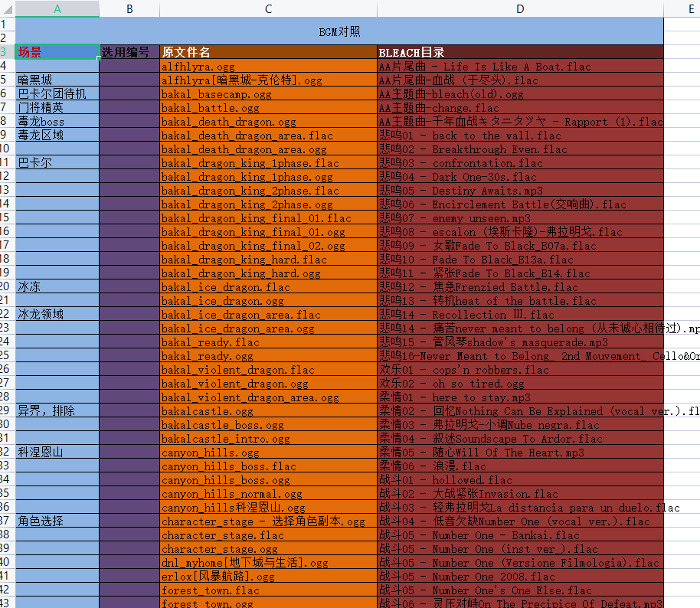Select column D header
The height and width of the screenshot is (608, 700).
520,8
